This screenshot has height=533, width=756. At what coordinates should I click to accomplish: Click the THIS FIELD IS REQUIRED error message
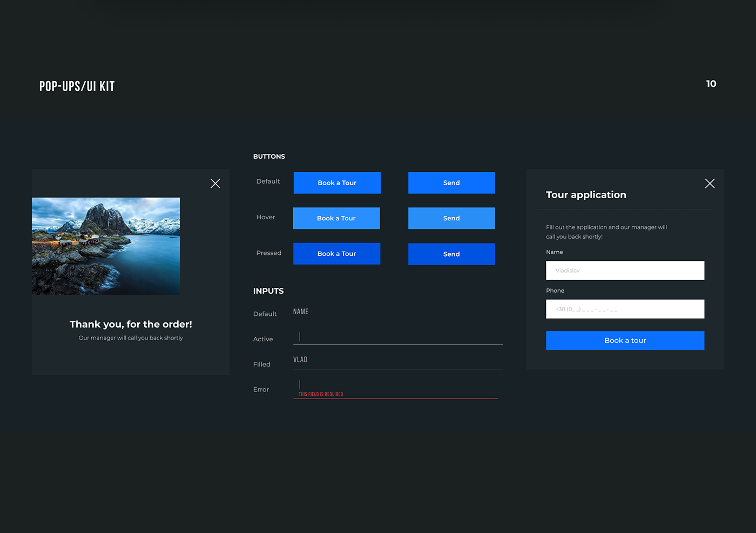point(321,394)
